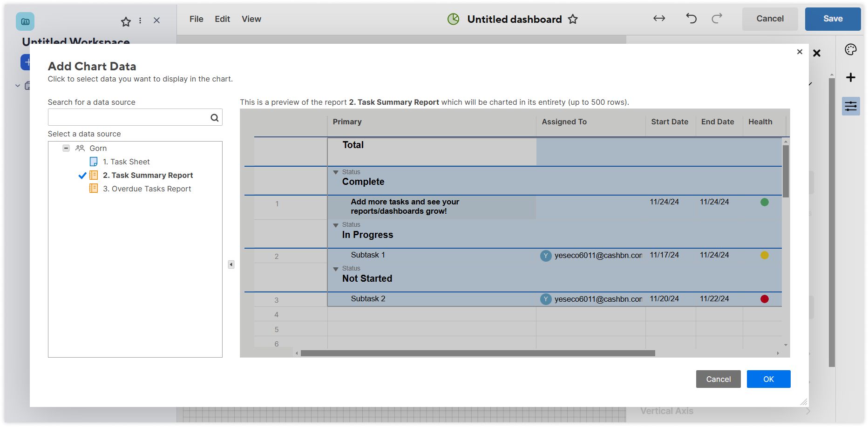
Task: Click the dashboard pie chart icon
Action: tap(453, 19)
